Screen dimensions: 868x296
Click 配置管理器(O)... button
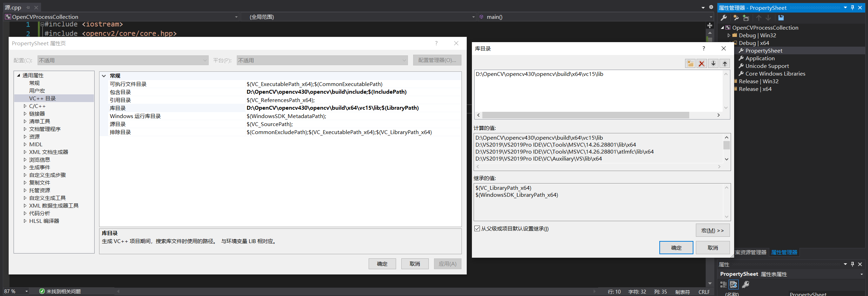[x=437, y=60]
